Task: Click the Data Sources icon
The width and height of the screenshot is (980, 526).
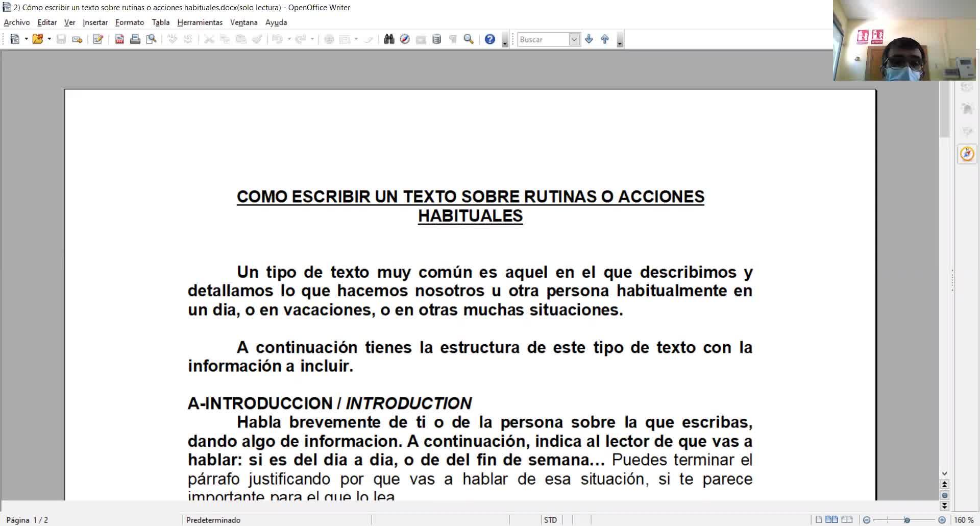Action: coord(437,39)
